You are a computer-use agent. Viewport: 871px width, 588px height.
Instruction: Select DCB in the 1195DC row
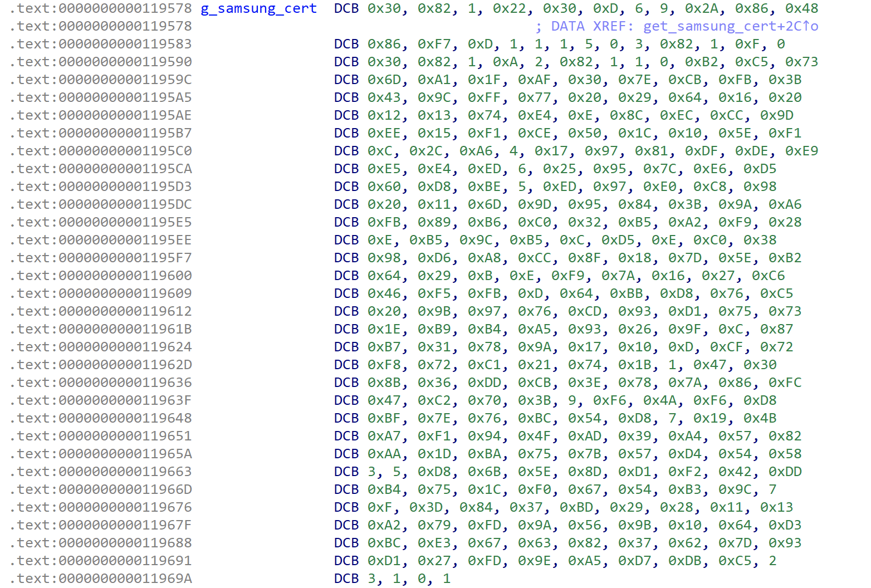pyautogui.click(x=346, y=204)
